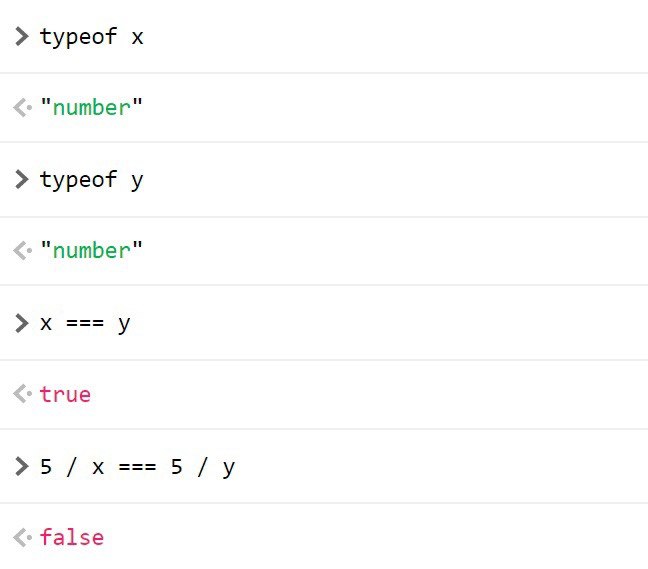Click the output arrow beside first "number" result

click(22, 108)
